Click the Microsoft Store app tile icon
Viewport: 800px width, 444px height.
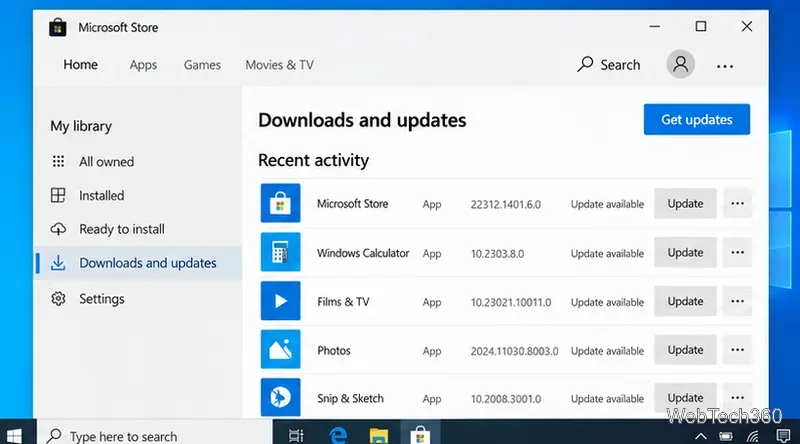[280, 203]
